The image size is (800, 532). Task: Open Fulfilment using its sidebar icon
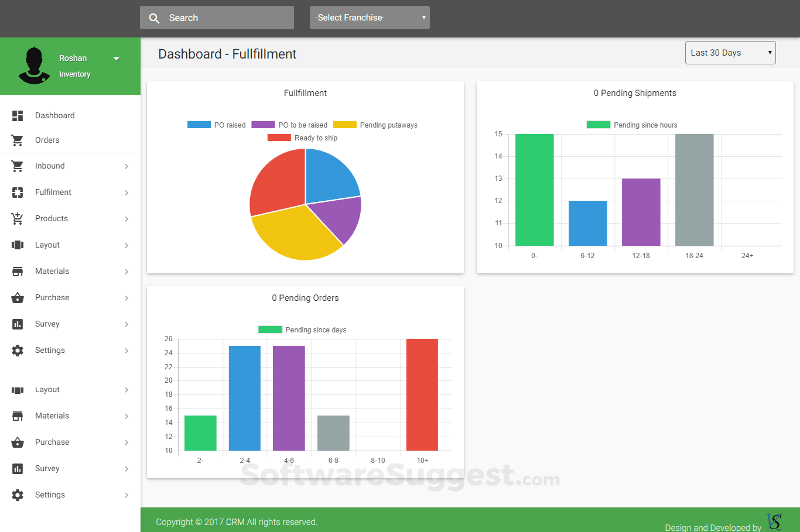[x=18, y=192]
